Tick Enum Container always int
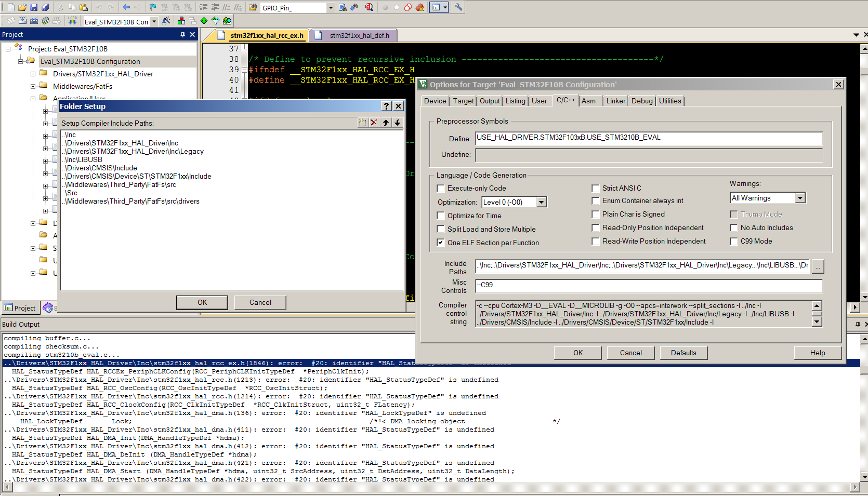Screen dimensions: 868x496 click(596, 200)
